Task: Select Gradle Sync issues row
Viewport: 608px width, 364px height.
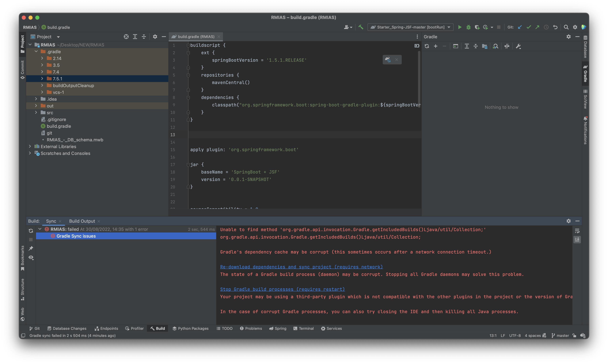Action: pyautogui.click(x=126, y=236)
